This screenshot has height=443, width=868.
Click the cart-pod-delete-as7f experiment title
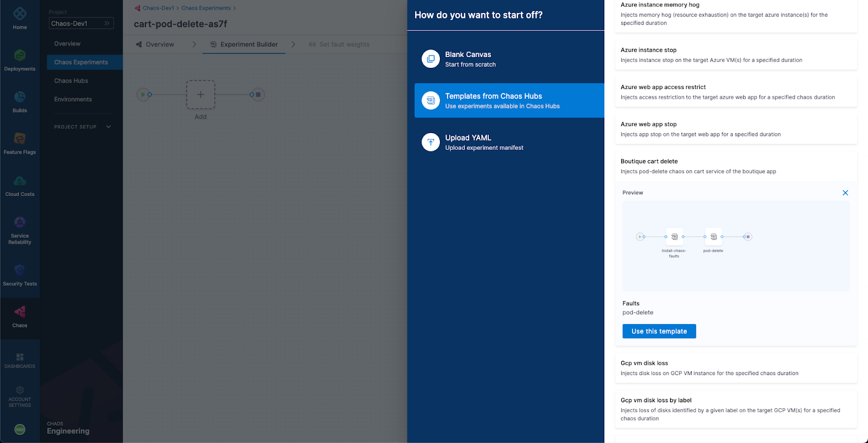point(181,24)
